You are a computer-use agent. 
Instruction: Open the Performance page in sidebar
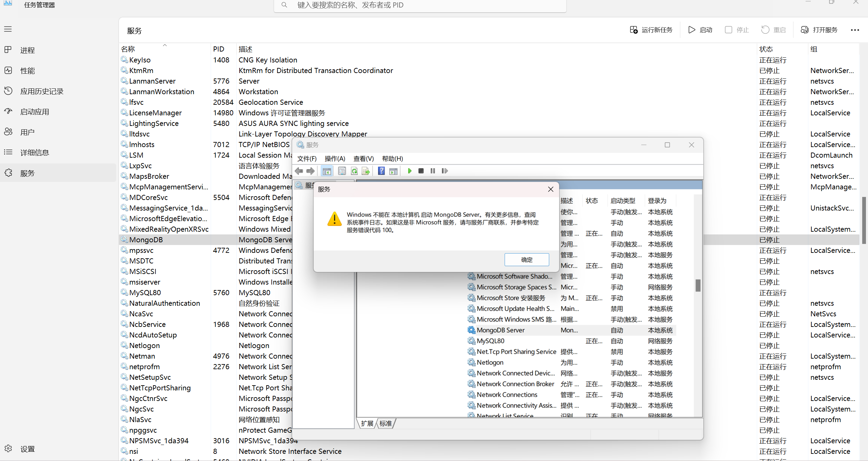click(27, 71)
